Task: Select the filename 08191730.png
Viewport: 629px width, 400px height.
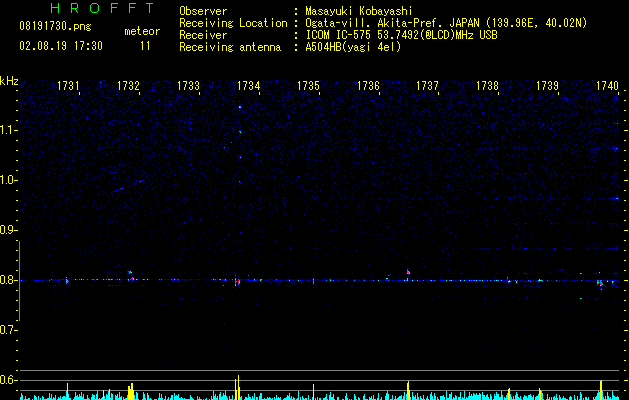Action: pos(55,26)
